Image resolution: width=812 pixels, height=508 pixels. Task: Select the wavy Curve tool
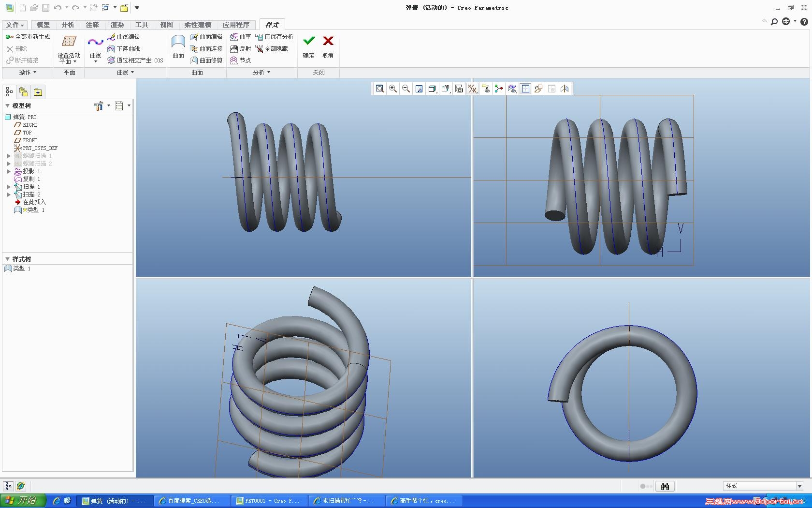tap(96, 43)
